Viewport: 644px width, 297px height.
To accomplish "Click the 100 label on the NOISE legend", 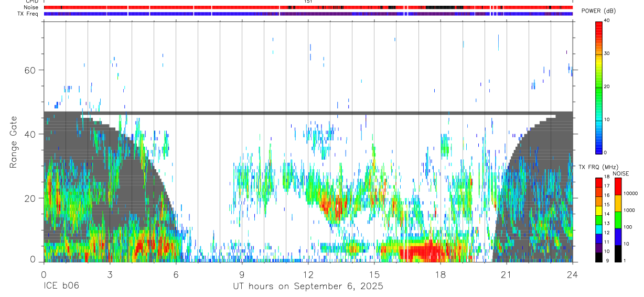I will (628, 227).
